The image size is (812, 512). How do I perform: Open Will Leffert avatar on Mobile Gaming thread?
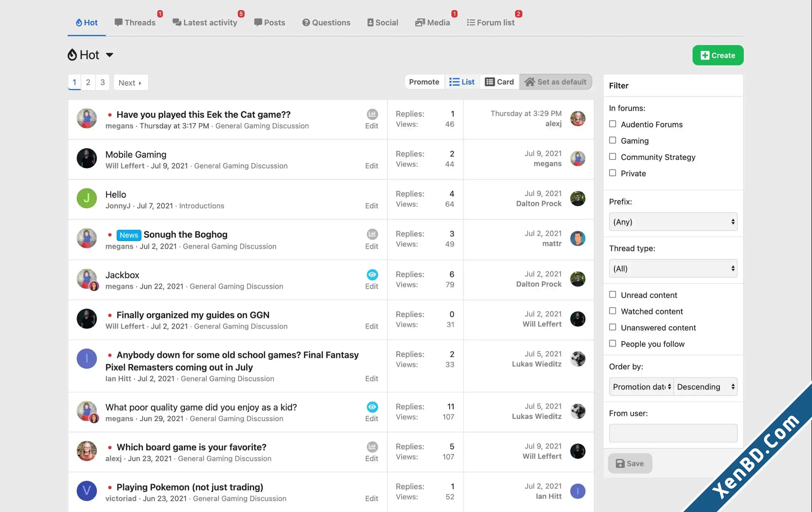point(87,158)
